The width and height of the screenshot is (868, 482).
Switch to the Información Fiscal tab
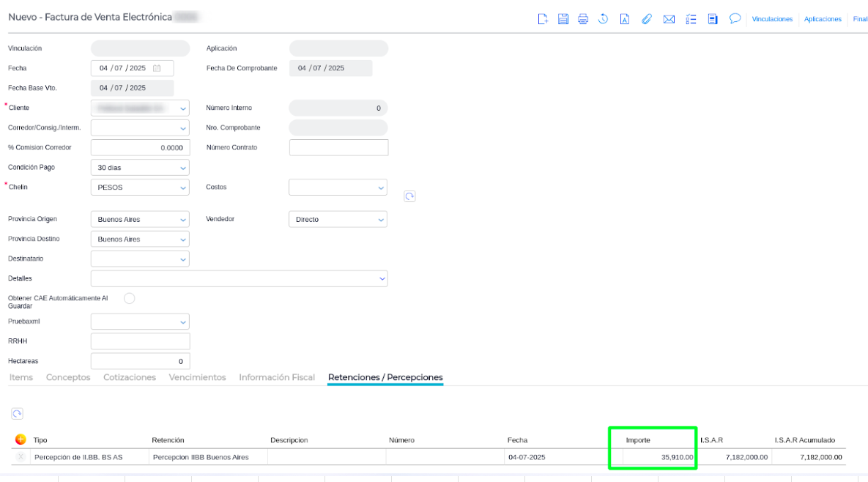277,377
